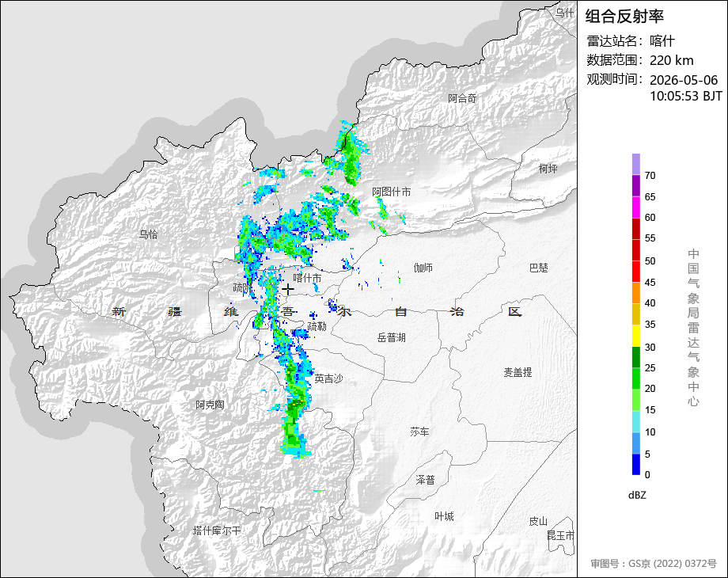This screenshot has width=728, height=578.
Task: Click the legend value 15
Action: tap(650, 410)
